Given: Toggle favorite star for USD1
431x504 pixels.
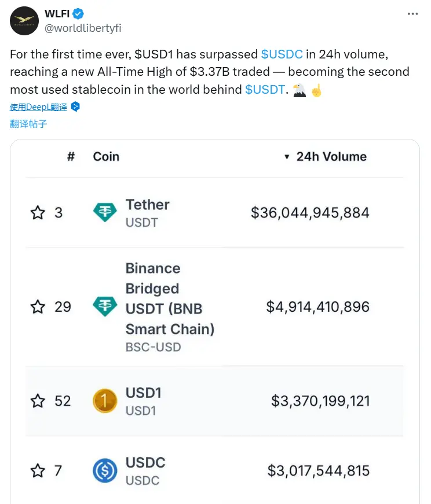Looking at the screenshot, I should (38, 401).
